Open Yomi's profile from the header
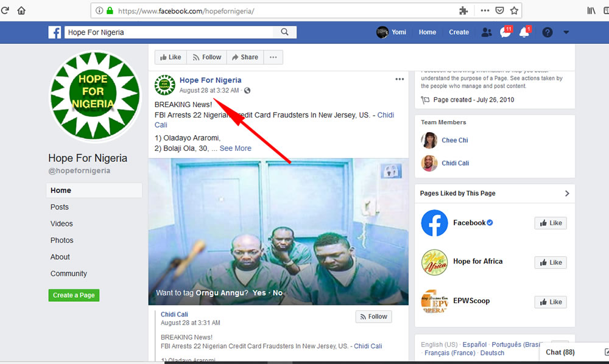 point(391,32)
